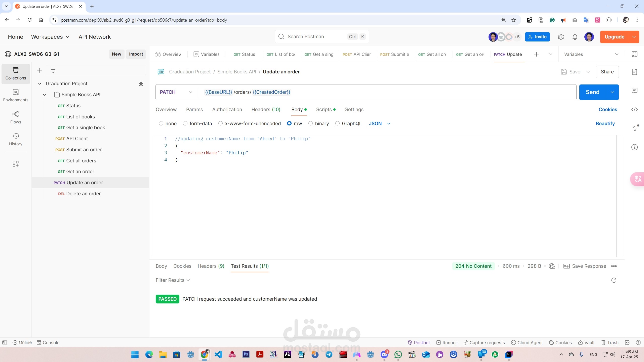The width and height of the screenshot is (644, 362).
Task: Star the Graduation Project collection
Action: pos(141,83)
